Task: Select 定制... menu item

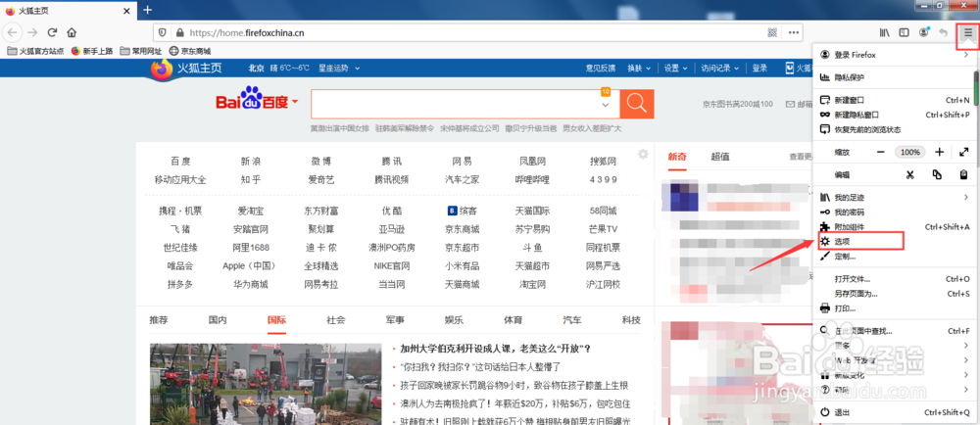Action: (895, 257)
